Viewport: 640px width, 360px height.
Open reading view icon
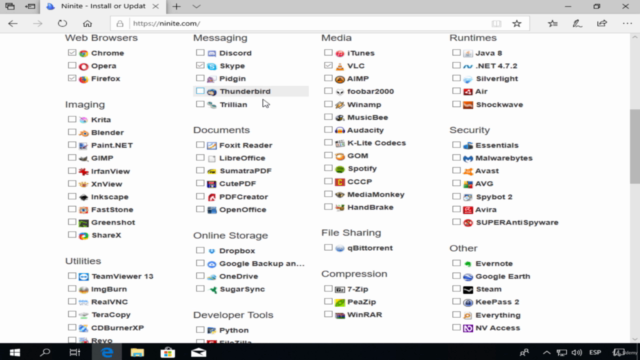[496, 24]
